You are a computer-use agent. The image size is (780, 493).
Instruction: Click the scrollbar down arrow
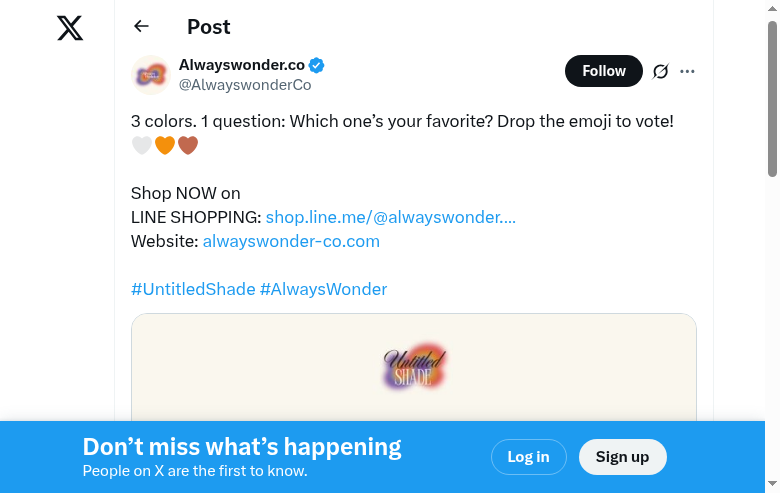(x=772, y=485)
